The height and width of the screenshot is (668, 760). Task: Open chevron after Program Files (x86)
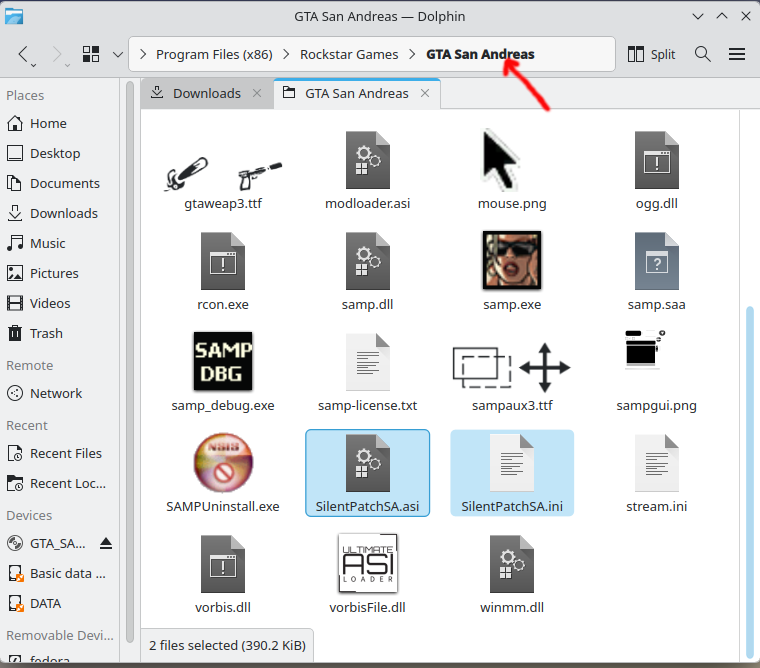coord(286,54)
